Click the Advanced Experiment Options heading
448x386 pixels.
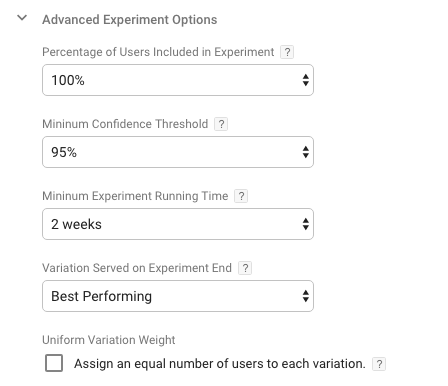click(130, 20)
